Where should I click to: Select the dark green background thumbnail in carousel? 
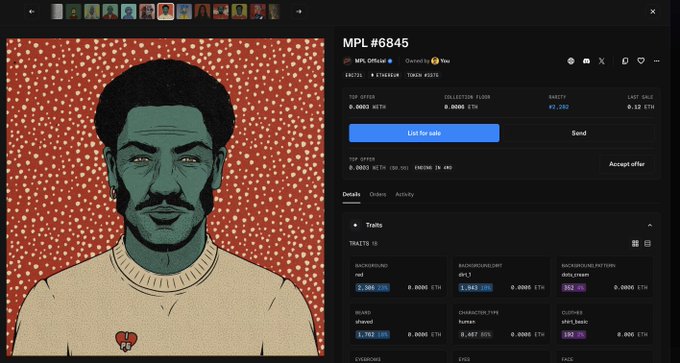point(73,12)
